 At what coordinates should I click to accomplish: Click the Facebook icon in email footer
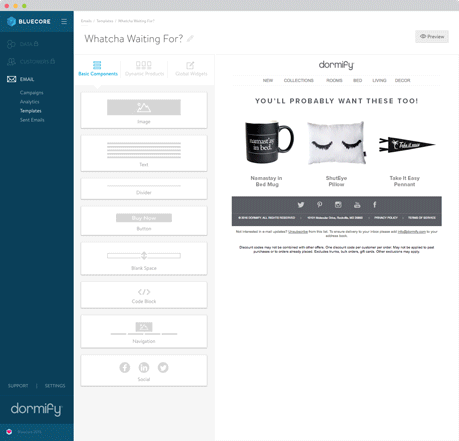tap(375, 205)
